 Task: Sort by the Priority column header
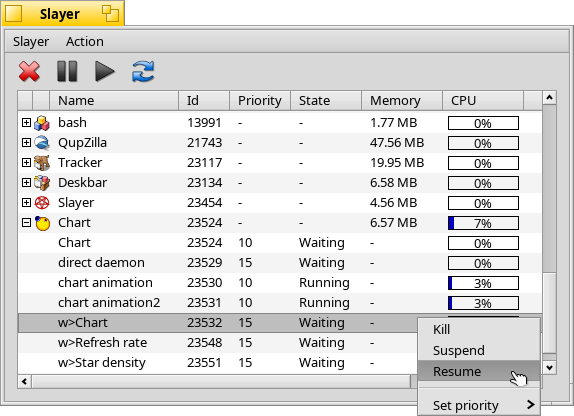(x=260, y=100)
